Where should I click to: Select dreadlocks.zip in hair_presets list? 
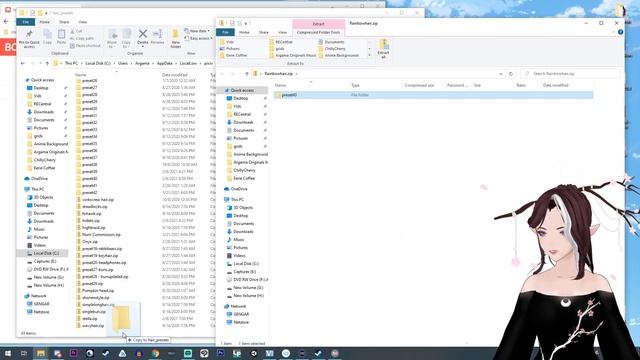pyautogui.click(x=94, y=207)
